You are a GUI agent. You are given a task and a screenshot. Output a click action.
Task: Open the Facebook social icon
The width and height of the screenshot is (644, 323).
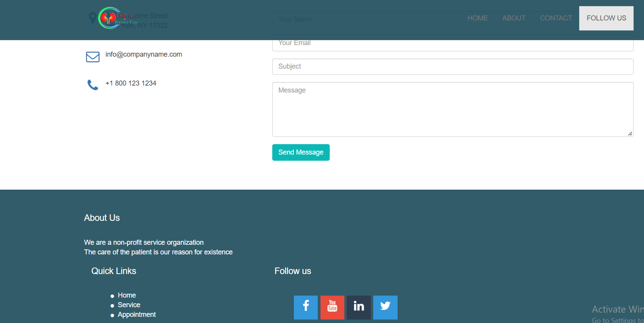pyautogui.click(x=306, y=308)
